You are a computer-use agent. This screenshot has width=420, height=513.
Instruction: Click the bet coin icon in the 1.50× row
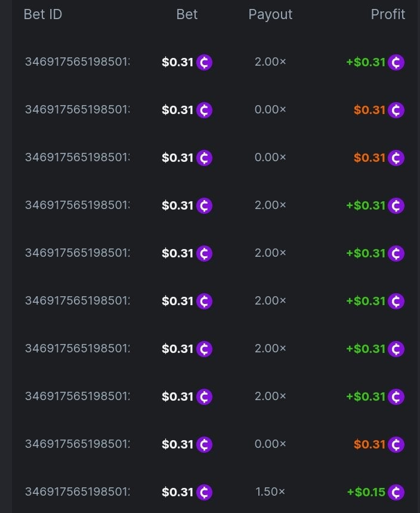click(x=205, y=492)
